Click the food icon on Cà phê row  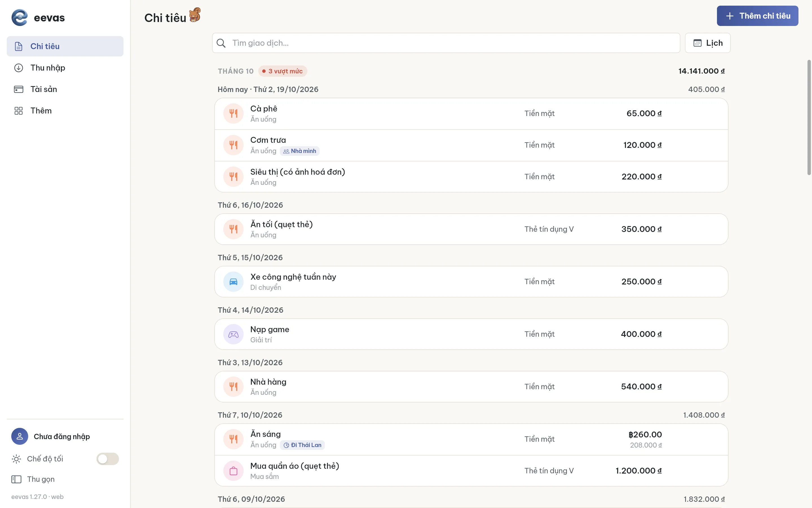(x=233, y=113)
